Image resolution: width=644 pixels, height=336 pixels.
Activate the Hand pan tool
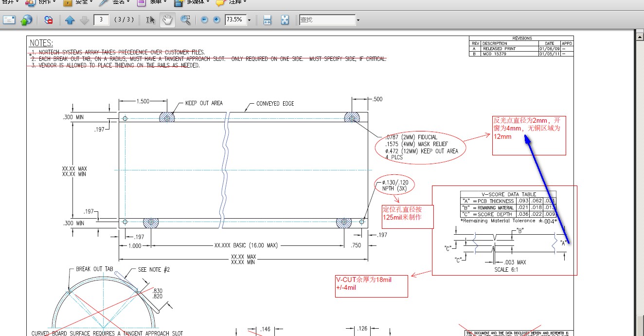coord(167,20)
